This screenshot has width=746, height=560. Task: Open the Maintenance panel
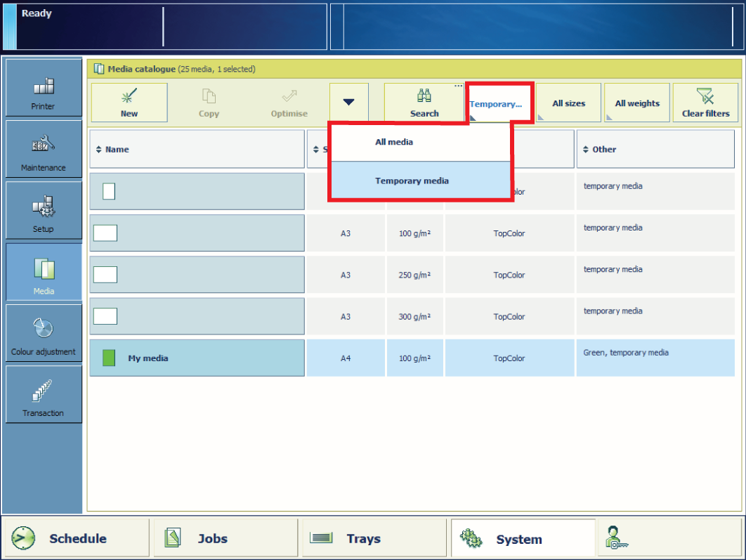point(43,150)
